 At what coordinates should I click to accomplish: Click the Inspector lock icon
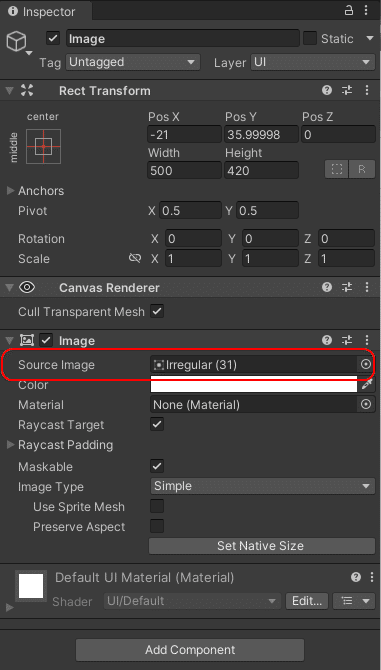(349, 11)
